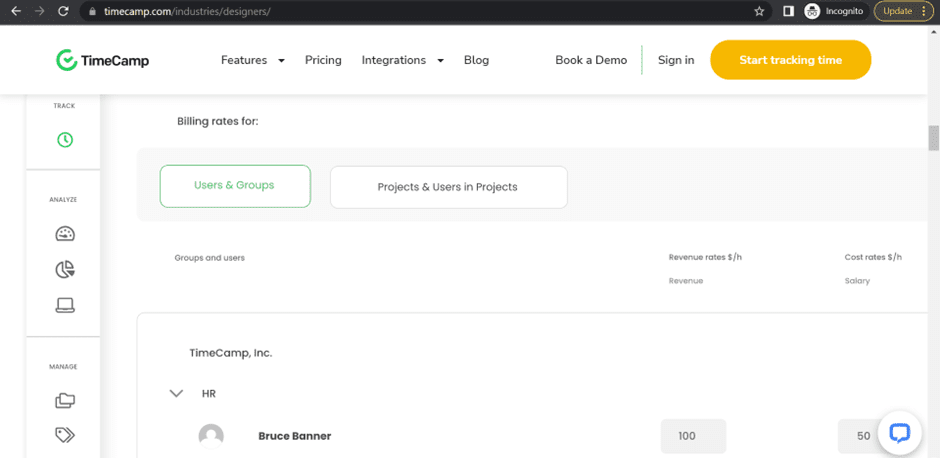Click Book a Demo link
The image size is (940, 458).
(591, 60)
